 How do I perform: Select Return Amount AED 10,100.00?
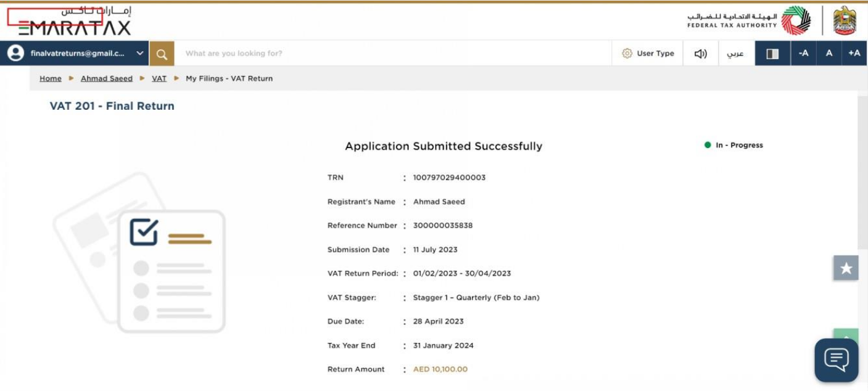pyautogui.click(x=440, y=369)
